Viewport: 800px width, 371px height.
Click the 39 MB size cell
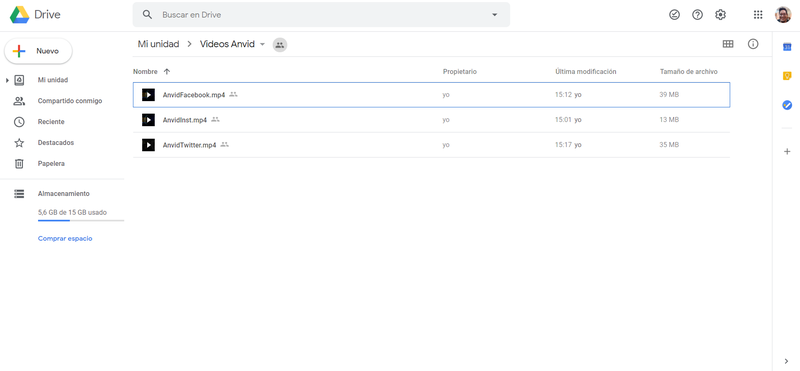[x=669, y=95]
